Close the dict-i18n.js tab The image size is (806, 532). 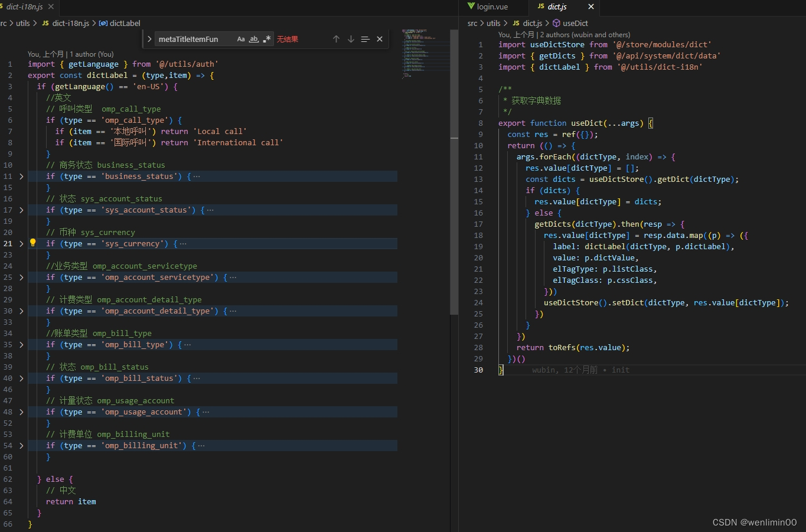[x=51, y=6]
